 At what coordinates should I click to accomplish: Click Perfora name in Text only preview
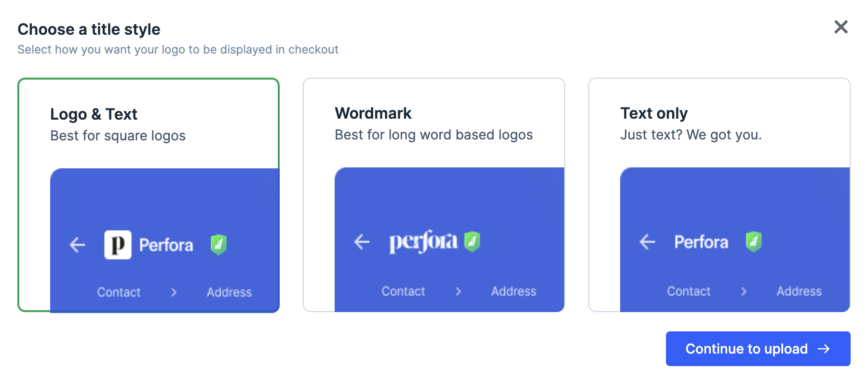(x=701, y=242)
